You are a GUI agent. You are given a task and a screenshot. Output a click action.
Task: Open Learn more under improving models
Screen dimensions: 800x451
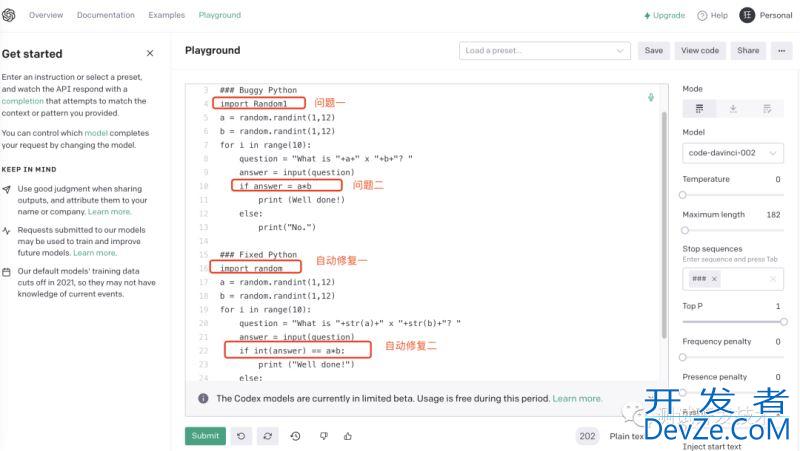(x=95, y=253)
